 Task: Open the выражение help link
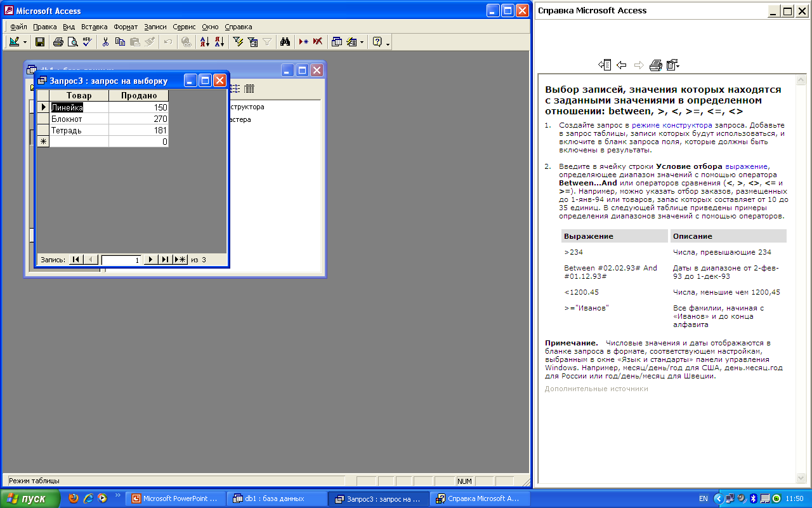click(747, 166)
